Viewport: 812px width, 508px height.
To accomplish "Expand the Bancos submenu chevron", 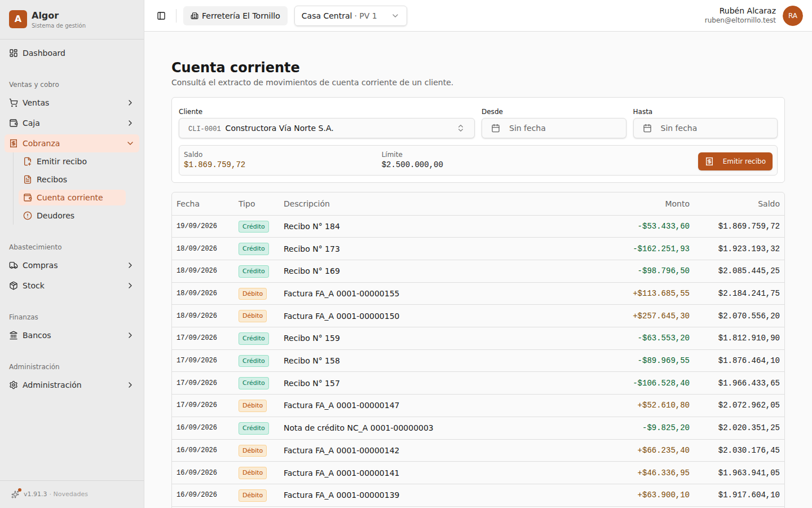I will point(130,335).
